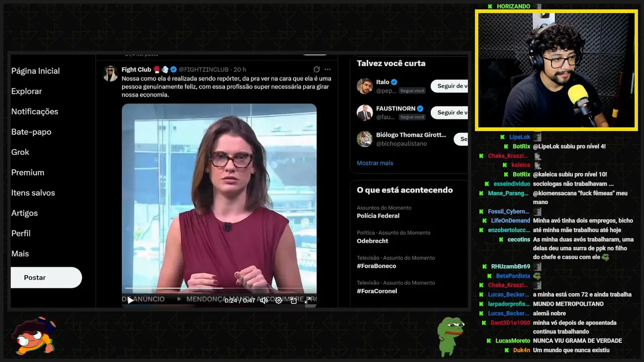Open Italo's profile name
Screen dimensions: 644x362
tap(383, 82)
